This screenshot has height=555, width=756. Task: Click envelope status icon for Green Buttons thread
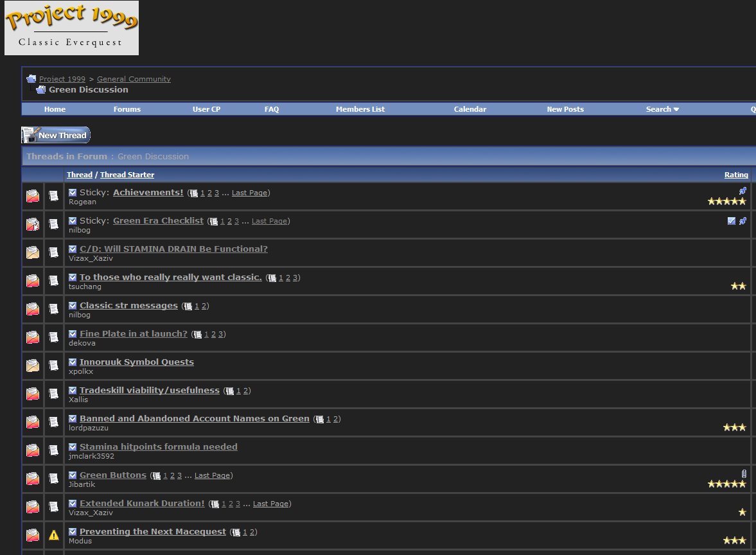pyautogui.click(x=33, y=479)
